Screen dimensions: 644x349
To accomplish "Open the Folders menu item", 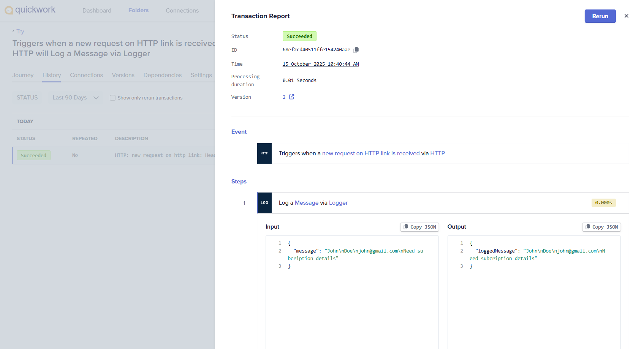I will tap(138, 10).
